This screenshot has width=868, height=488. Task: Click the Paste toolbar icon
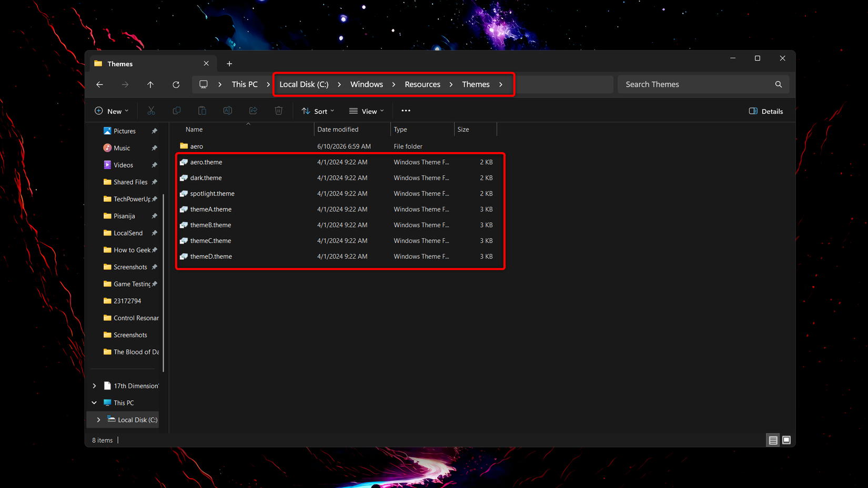(202, 111)
